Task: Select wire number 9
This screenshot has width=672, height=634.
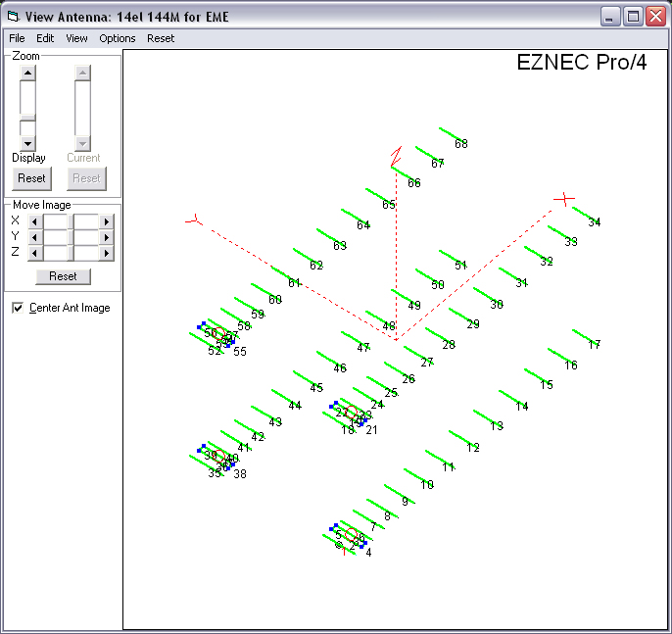Action: pos(405,502)
